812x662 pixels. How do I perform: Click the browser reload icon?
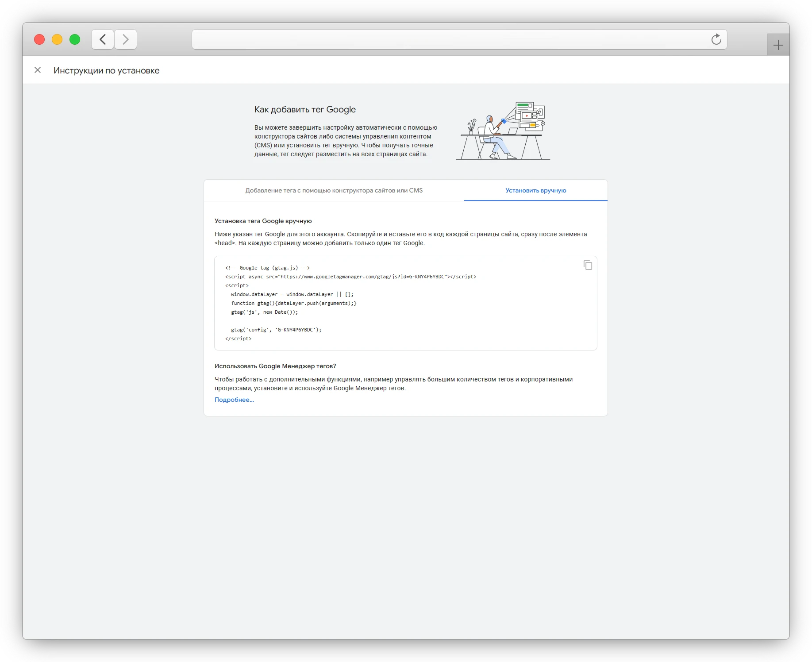coord(716,39)
